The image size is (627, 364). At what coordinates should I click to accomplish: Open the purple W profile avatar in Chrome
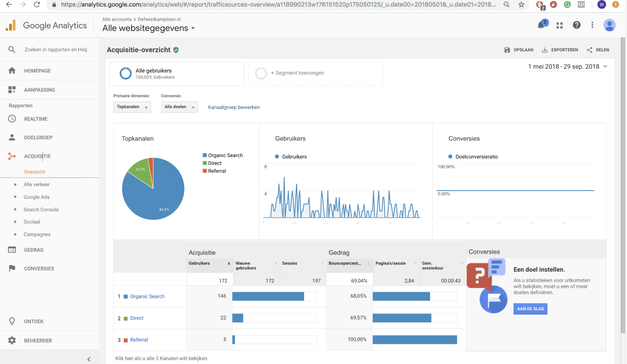[601, 5]
